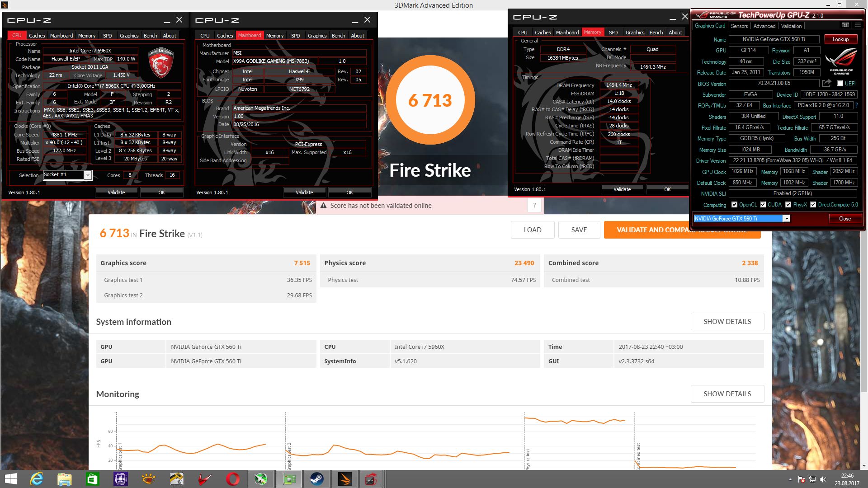Open Bench tab in Mainboard CPU-Z window
Image resolution: width=868 pixels, height=488 pixels.
pos(338,36)
